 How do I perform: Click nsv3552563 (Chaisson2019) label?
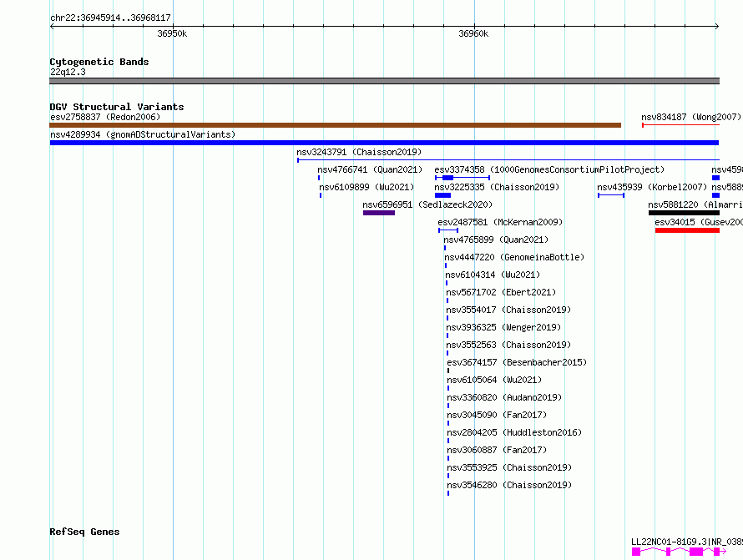point(508,345)
